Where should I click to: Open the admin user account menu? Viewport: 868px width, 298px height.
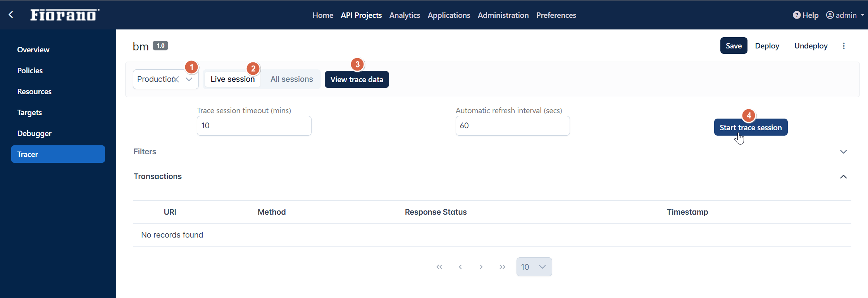click(x=845, y=15)
